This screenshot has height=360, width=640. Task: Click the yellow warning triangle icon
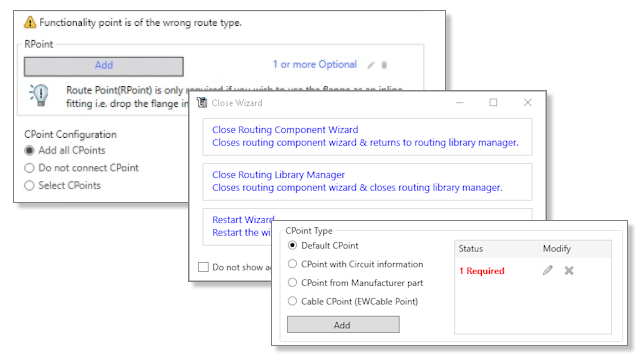pyautogui.click(x=30, y=22)
